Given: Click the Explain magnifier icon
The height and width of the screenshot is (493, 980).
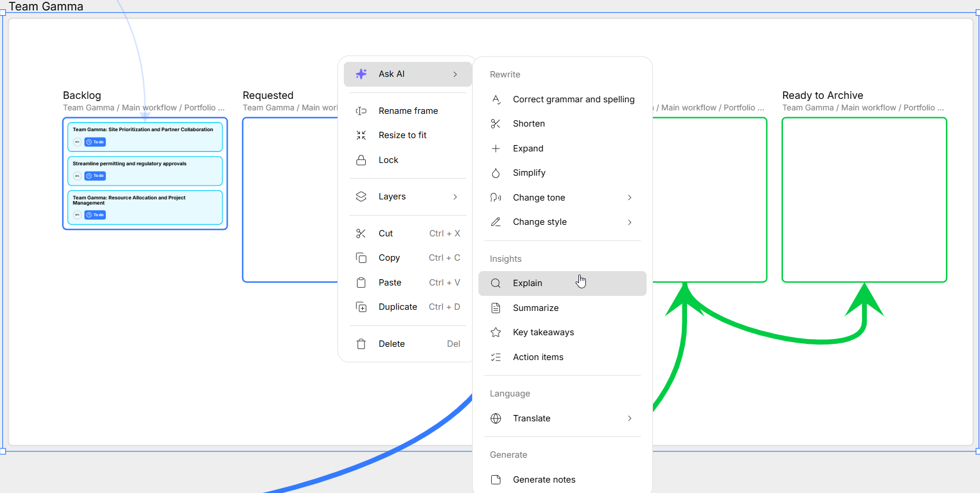Looking at the screenshot, I should (496, 283).
